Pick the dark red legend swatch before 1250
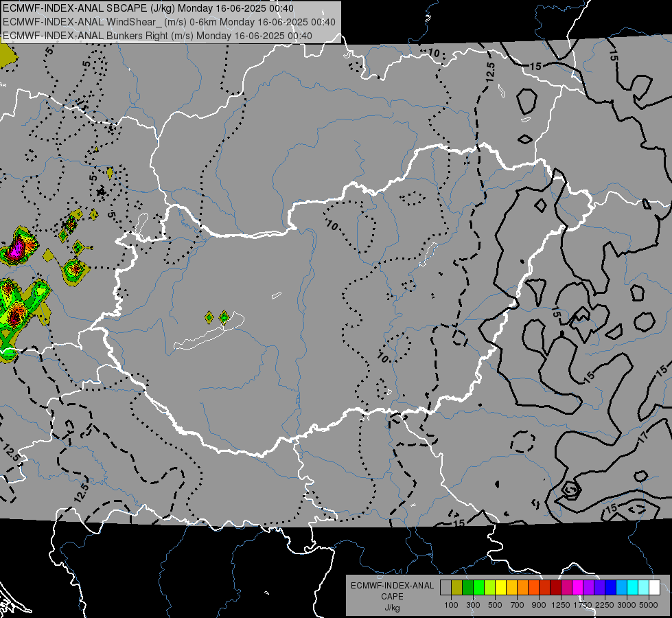672x618 pixels. (556, 587)
